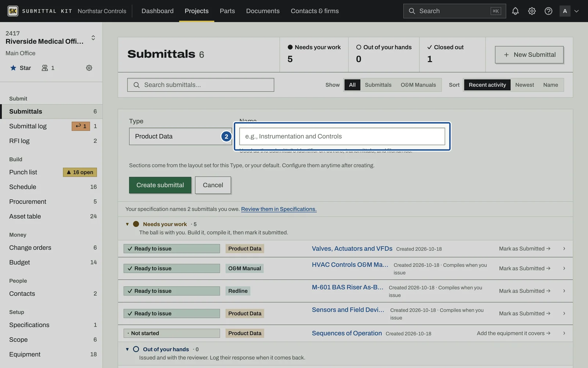Open the Type dropdown showing Product Data
588x368 pixels.
(180, 136)
